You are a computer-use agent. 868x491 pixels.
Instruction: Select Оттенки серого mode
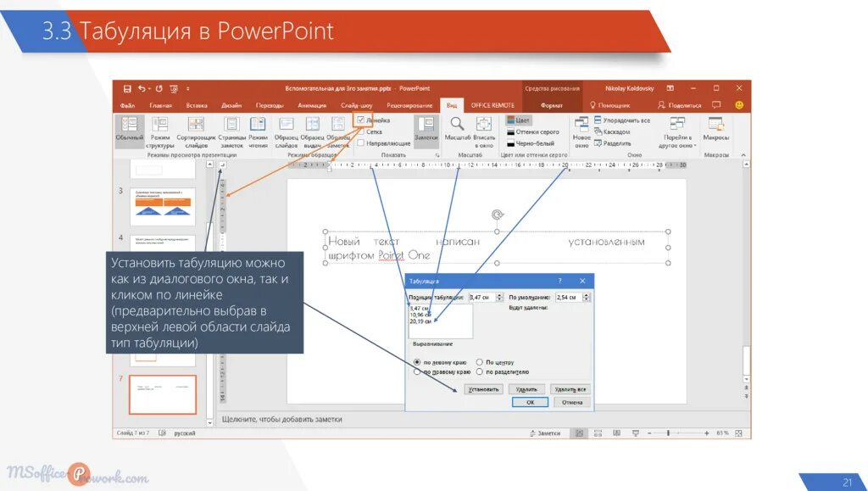pos(532,131)
